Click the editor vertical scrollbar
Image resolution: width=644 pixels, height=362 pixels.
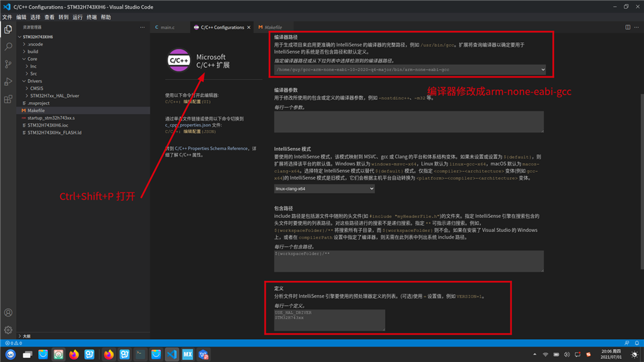click(641, 180)
